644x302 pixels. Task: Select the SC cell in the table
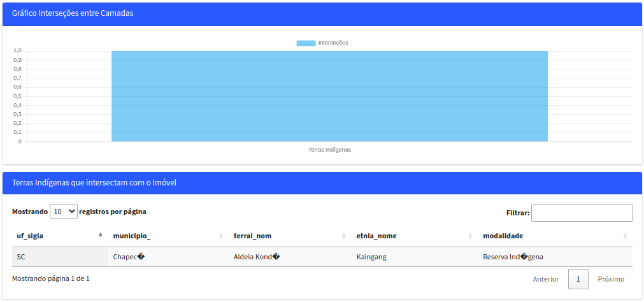[x=60, y=257]
